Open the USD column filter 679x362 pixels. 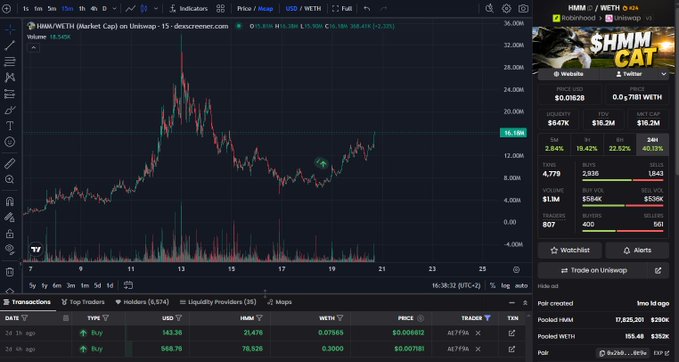pyautogui.click(x=178, y=318)
